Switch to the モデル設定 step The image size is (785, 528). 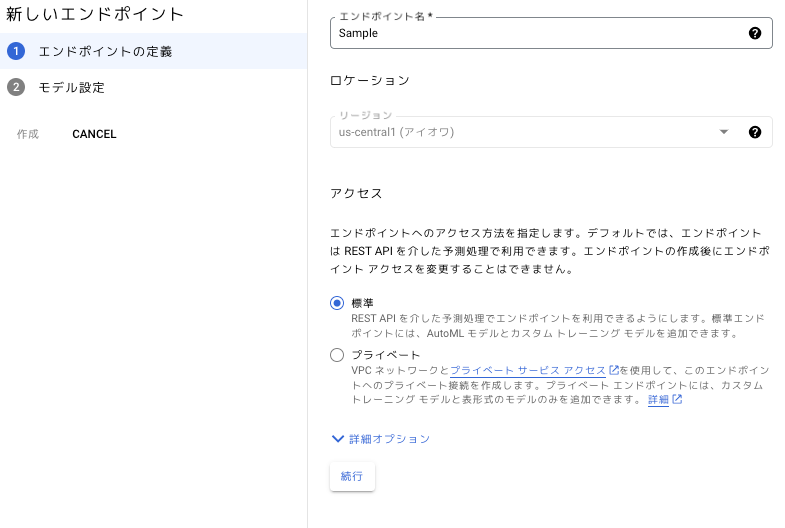(72, 88)
